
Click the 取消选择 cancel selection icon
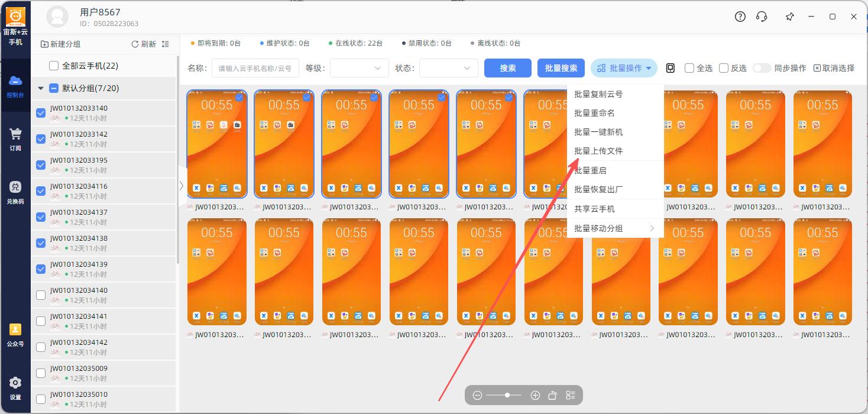pyautogui.click(x=817, y=68)
